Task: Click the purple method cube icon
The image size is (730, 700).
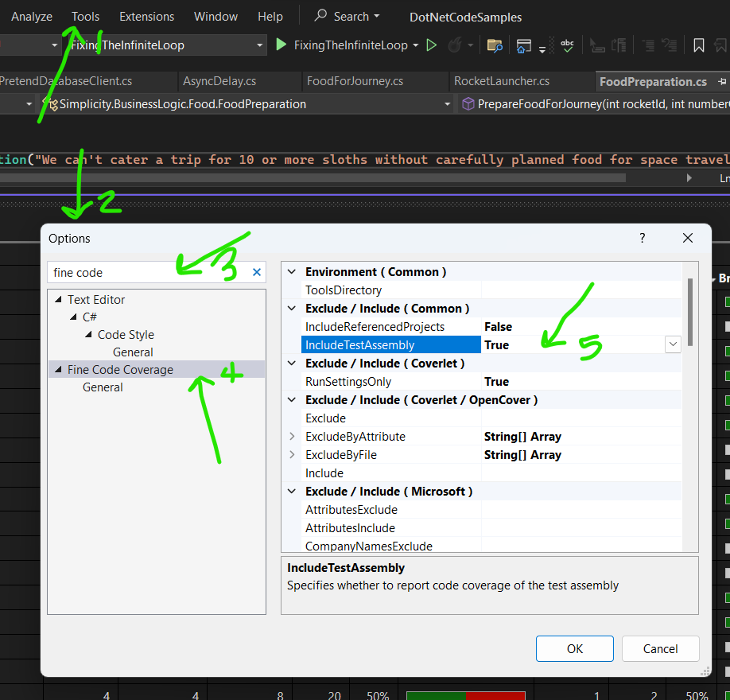Action: (x=468, y=104)
